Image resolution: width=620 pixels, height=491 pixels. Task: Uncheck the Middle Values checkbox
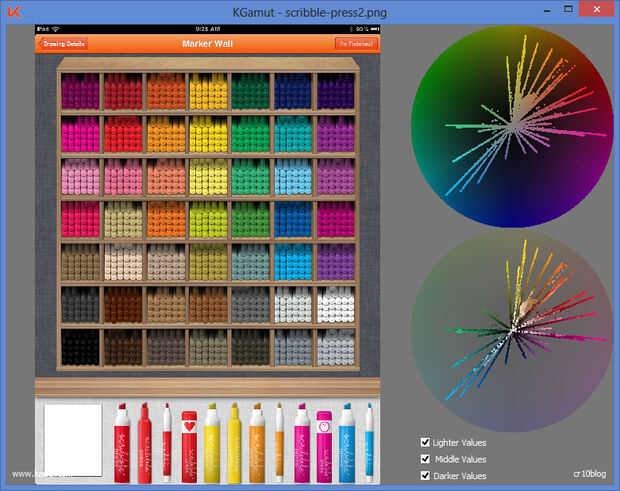(x=425, y=459)
